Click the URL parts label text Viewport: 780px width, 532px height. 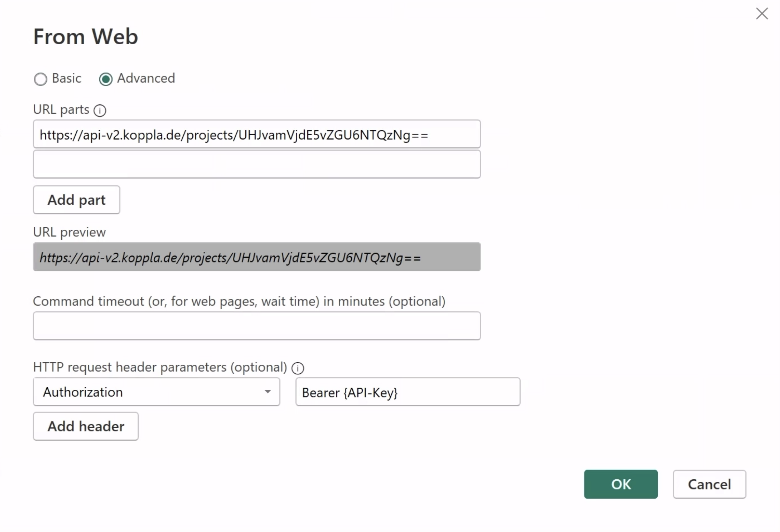click(61, 110)
